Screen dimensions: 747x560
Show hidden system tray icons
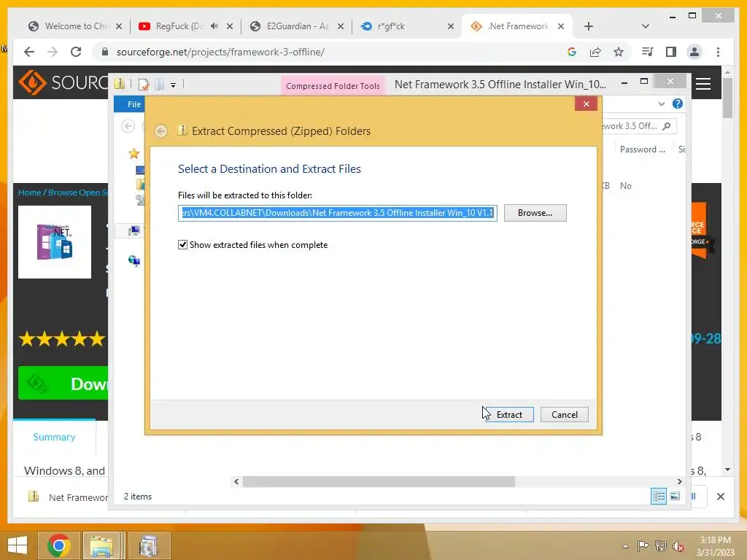[625, 546]
